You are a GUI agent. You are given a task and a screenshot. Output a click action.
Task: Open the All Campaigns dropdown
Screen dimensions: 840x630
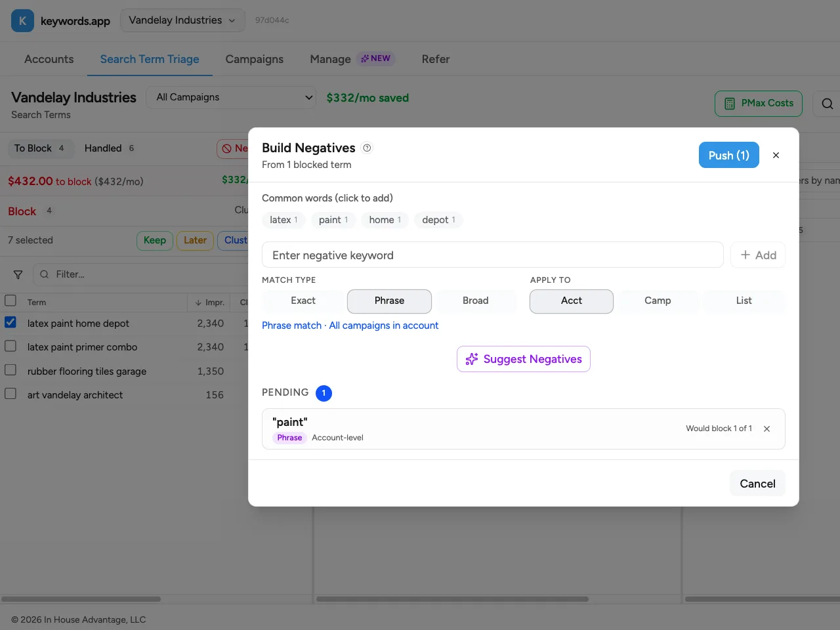click(x=232, y=97)
